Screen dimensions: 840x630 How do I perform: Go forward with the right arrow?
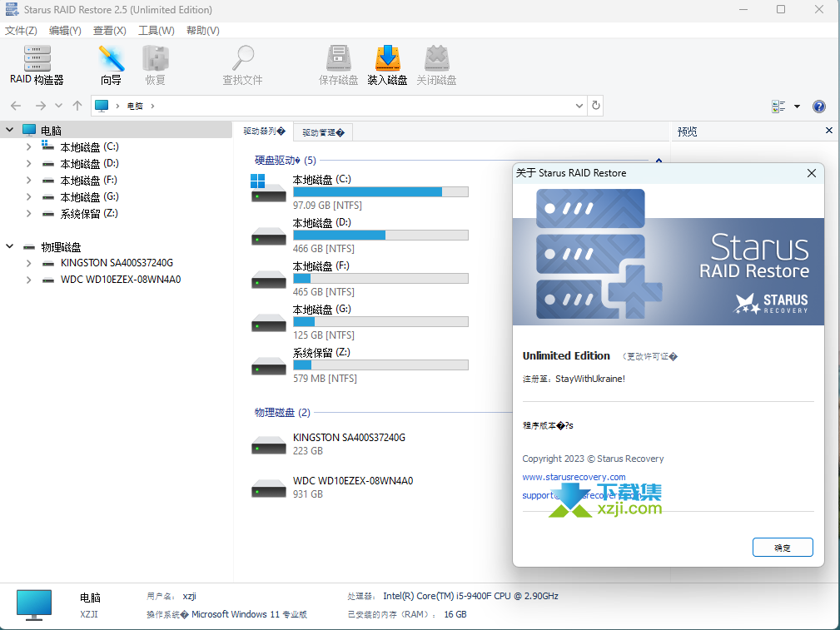pyautogui.click(x=41, y=106)
